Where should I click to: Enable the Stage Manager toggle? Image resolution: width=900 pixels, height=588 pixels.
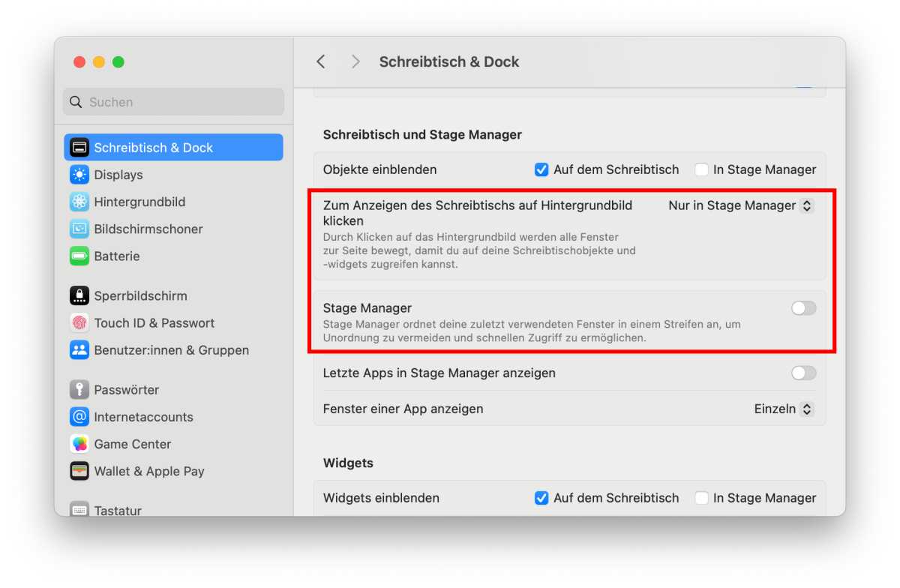tap(802, 307)
